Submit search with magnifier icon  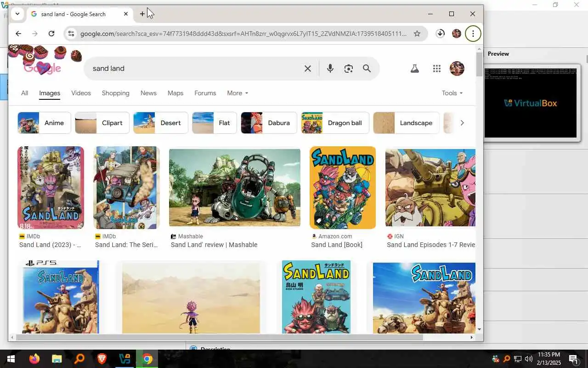tap(367, 69)
